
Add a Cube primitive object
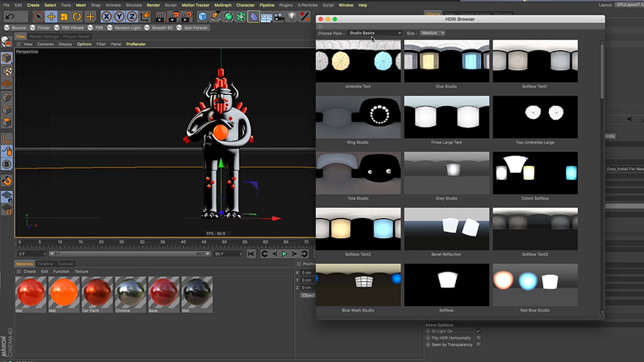(202, 17)
